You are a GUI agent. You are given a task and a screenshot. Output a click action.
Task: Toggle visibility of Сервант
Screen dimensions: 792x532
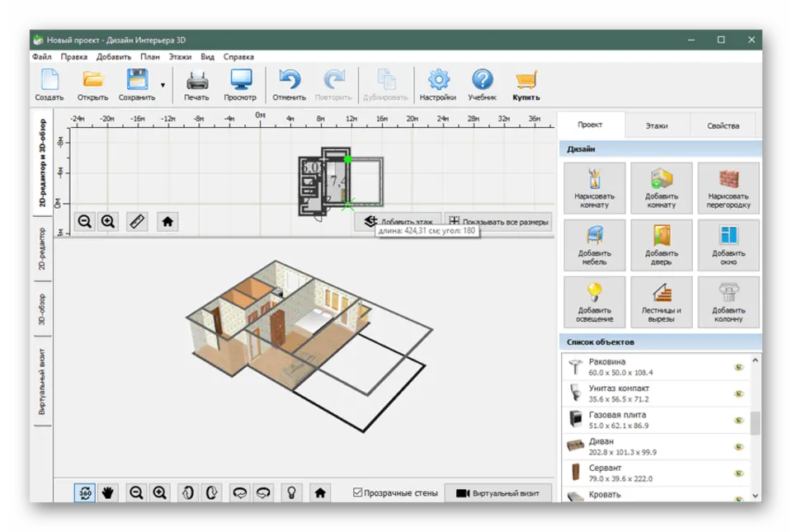pyautogui.click(x=738, y=473)
